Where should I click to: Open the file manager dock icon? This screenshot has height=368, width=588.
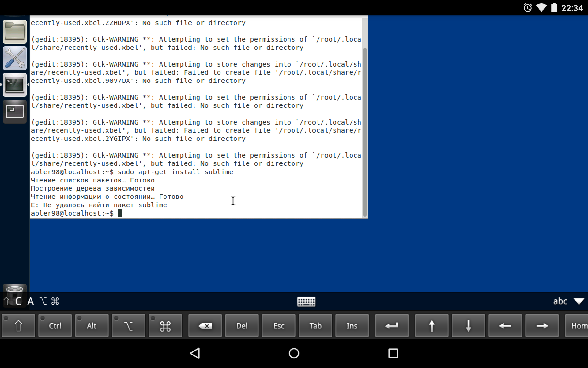[x=15, y=31]
